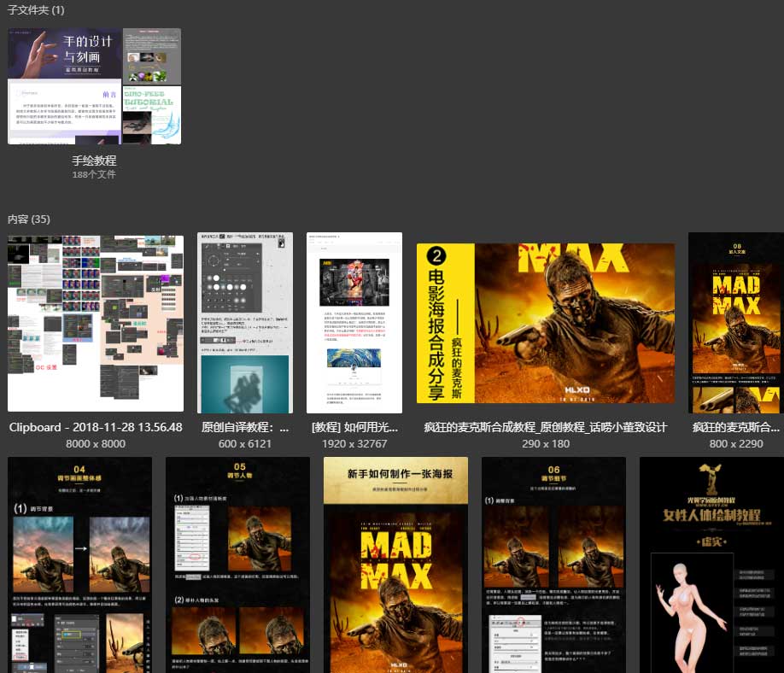This screenshot has width=784, height=673.
Task: Select the 新手如何制作一张海报 thumbnail
Action: coord(395,565)
